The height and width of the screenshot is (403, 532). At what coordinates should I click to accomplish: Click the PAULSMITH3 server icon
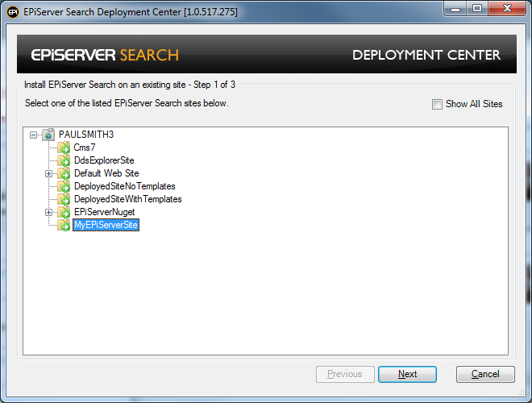coord(48,135)
